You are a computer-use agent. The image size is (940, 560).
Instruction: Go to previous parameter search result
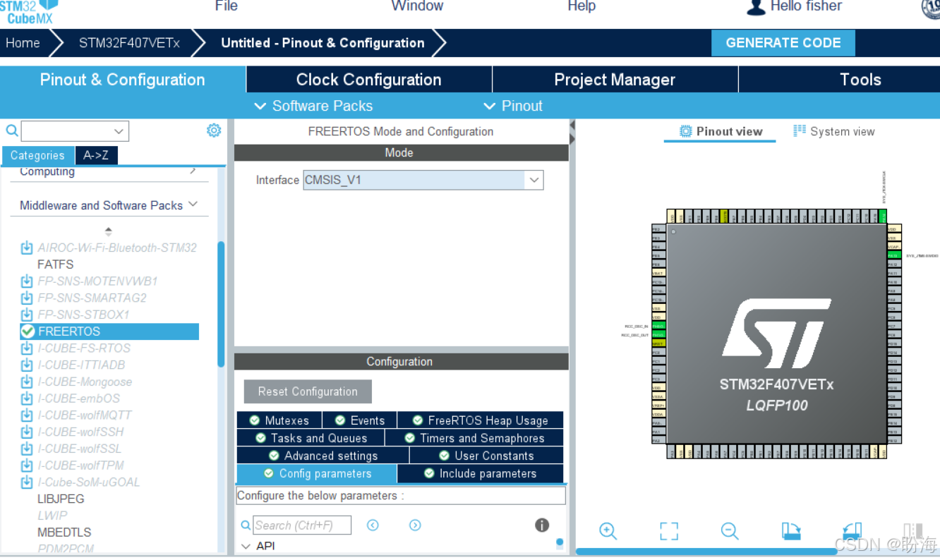(x=373, y=525)
